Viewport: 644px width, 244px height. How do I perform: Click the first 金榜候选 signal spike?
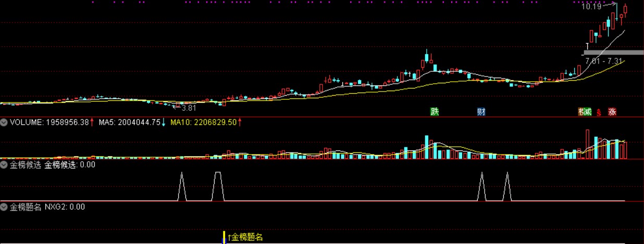[182, 186]
